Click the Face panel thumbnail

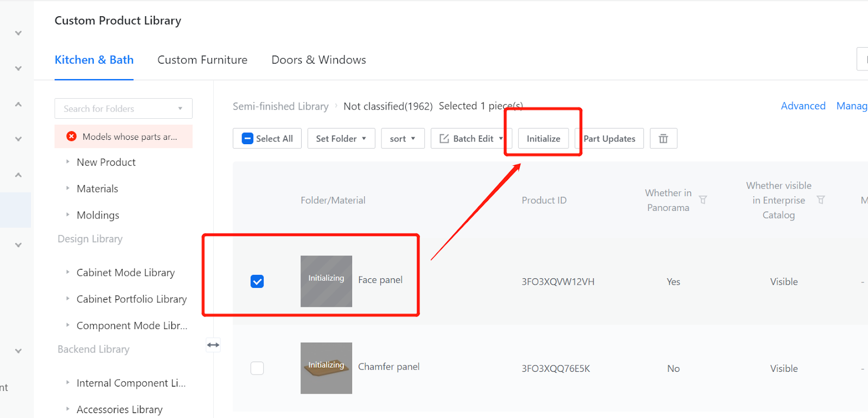pyautogui.click(x=326, y=281)
